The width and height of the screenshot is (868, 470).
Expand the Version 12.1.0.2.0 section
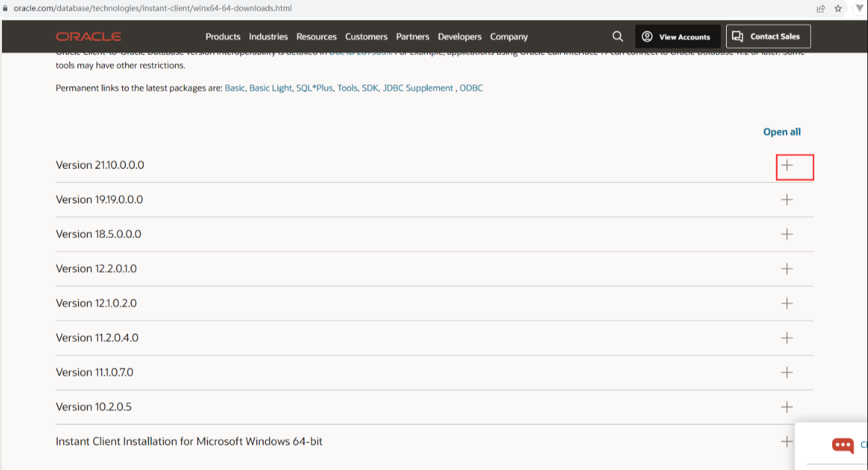[787, 303]
